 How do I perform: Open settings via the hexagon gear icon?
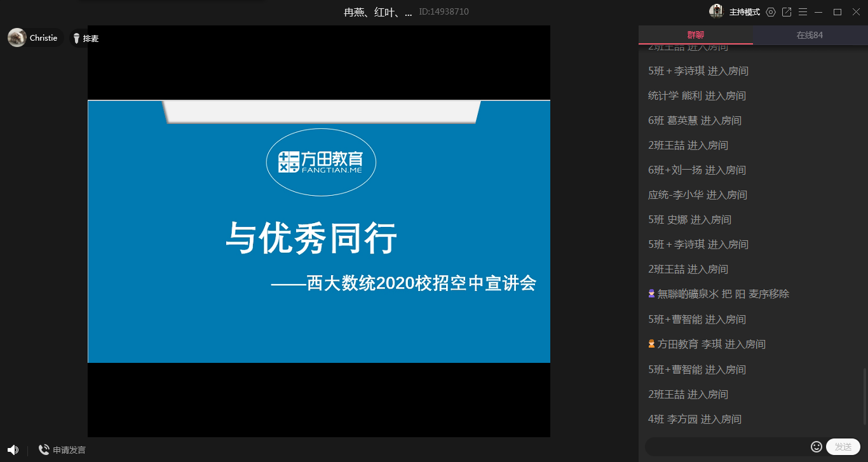point(771,12)
